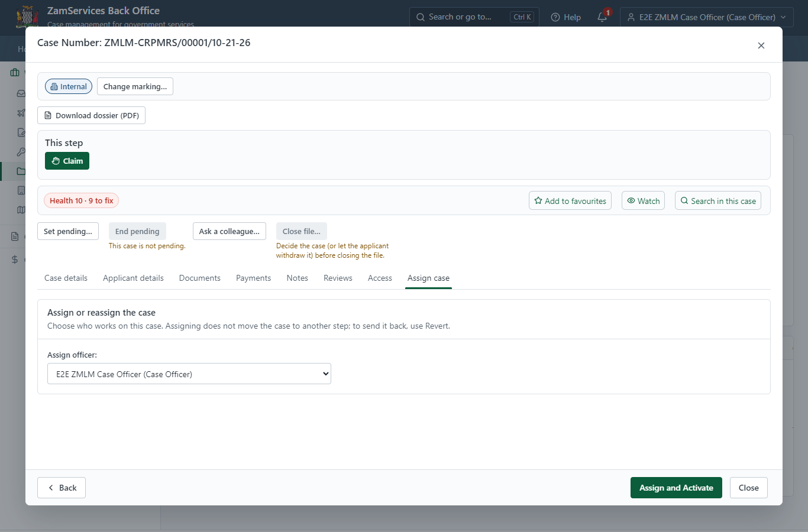The height and width of the screenshot is (532, 808).
Task: Click 'This case is not pending.' text
Action: (x=147, y=246)
